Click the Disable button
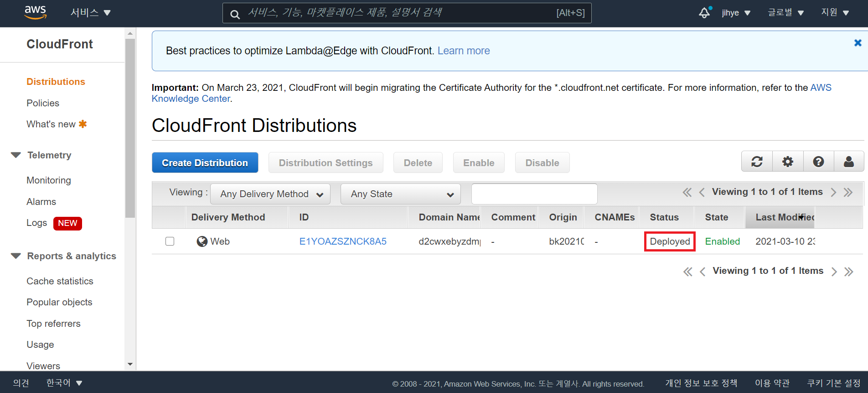 (542, 162)
